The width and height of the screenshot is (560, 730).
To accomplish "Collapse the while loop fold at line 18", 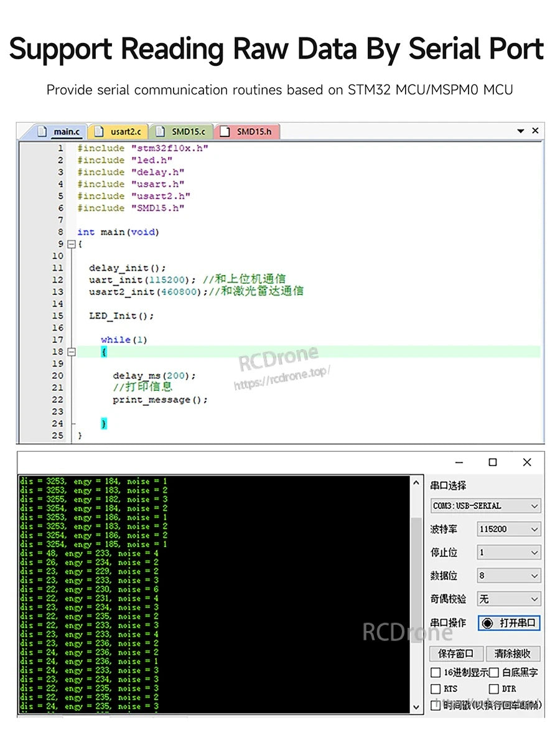I will [x=71, y=352].
